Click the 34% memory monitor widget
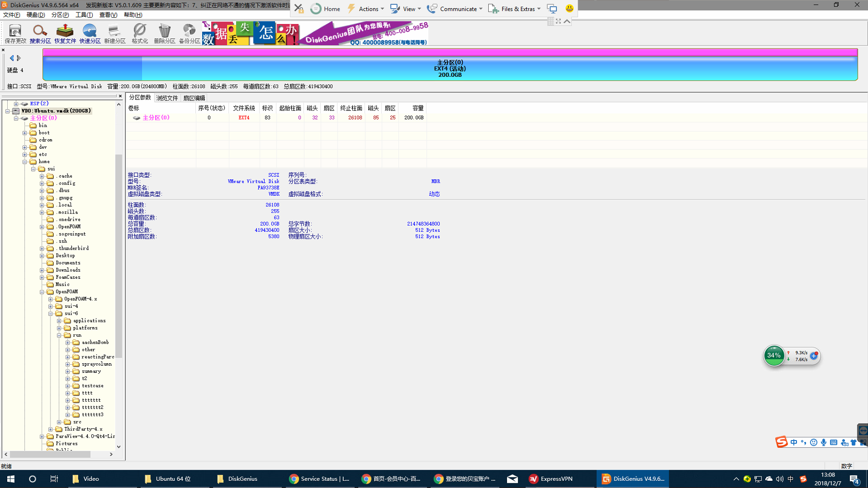868x488 pixels. pos(774,356)
